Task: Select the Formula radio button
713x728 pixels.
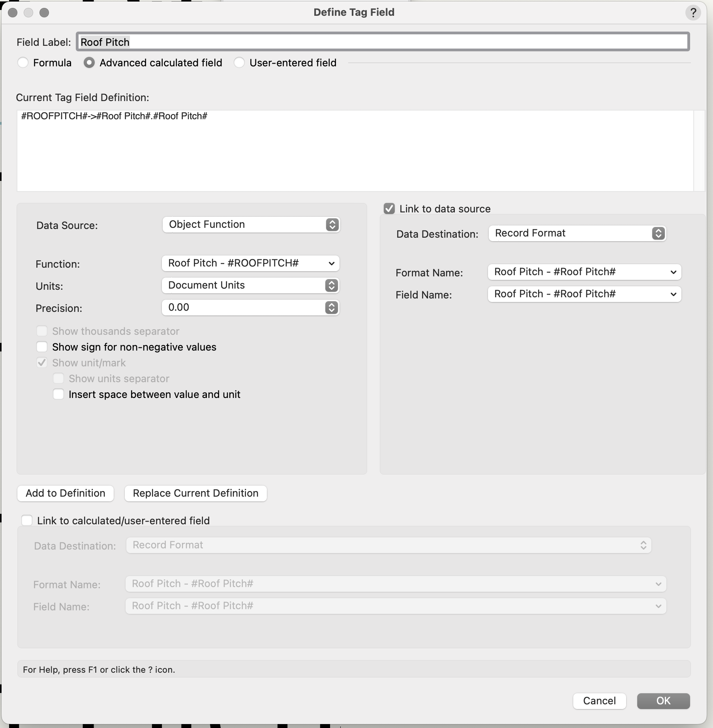Action: click(x=23, y=63)
